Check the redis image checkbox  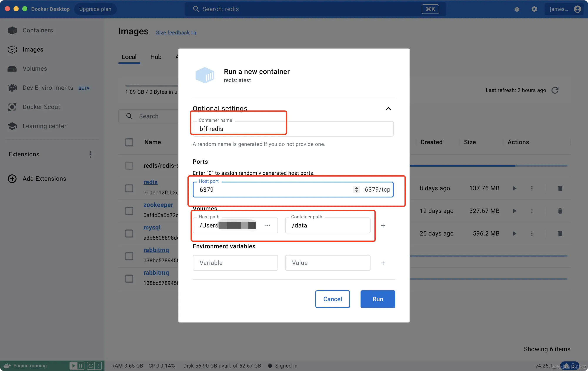[129, 188]
